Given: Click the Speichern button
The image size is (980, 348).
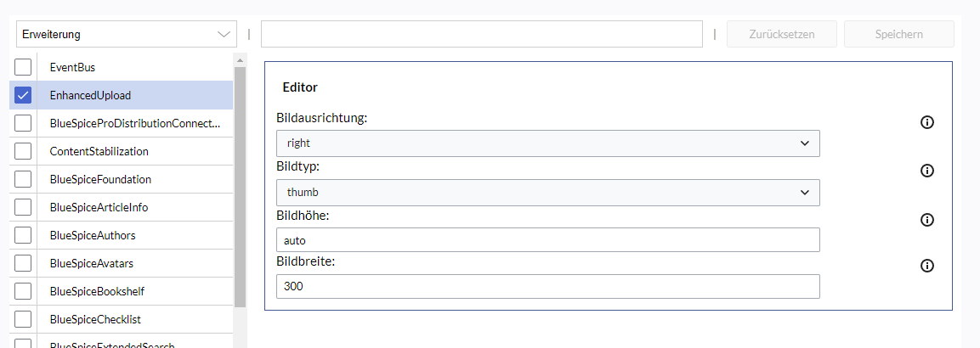Looking at the screenshot, I should click(898, 34).
